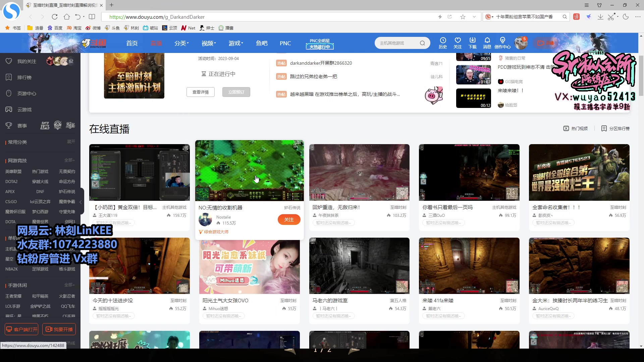Expand the 分类 dropdown in navigation
This screenshot has width=644, height=362.
coord(181,43)
